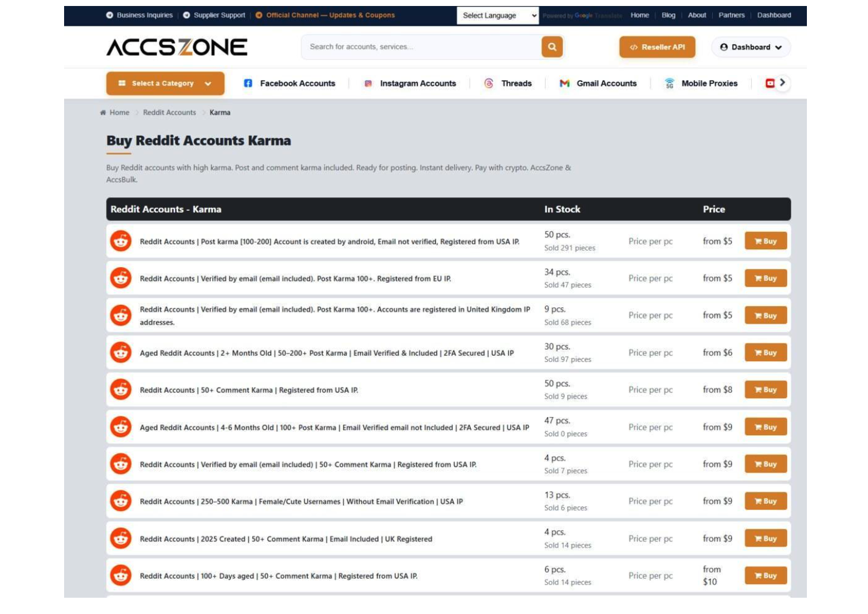The height and width of the screenshot is (614, 868).
Task: Click the Facebook icon in category bar
Action: point(248,83)
